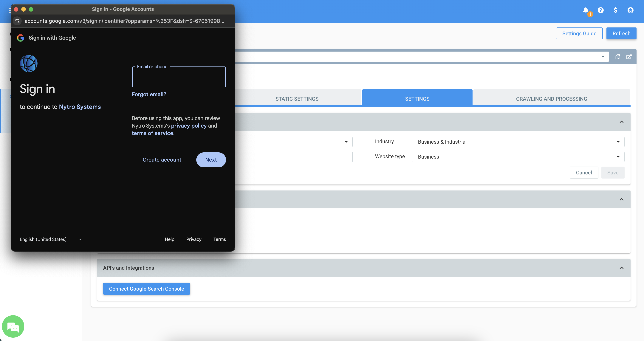Collapse the API's and Integrations section
The height and width of the screenshot is (341, 644).
pos(622,268)
